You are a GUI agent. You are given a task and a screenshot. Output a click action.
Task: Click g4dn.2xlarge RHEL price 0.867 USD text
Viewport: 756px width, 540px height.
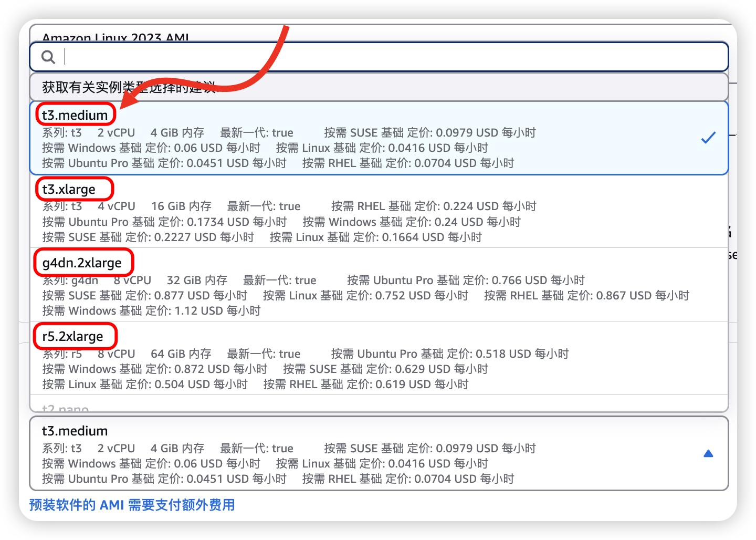click(x=586, y=295)
